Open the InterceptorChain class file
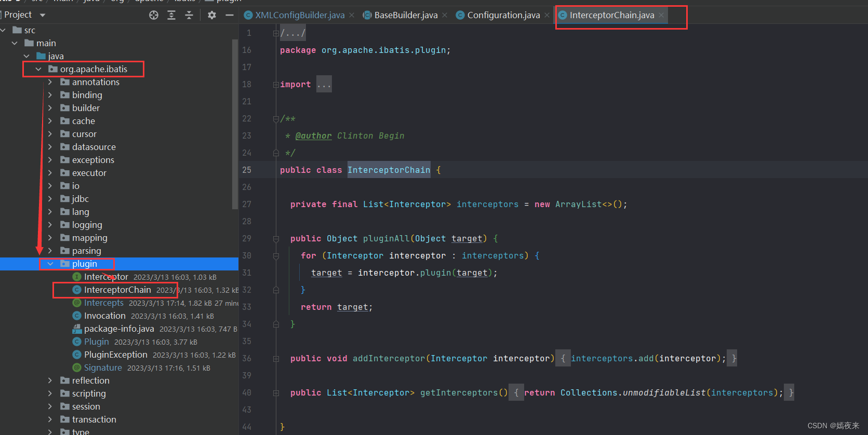The width and height of the screenshot is (868, 435). 117,290
